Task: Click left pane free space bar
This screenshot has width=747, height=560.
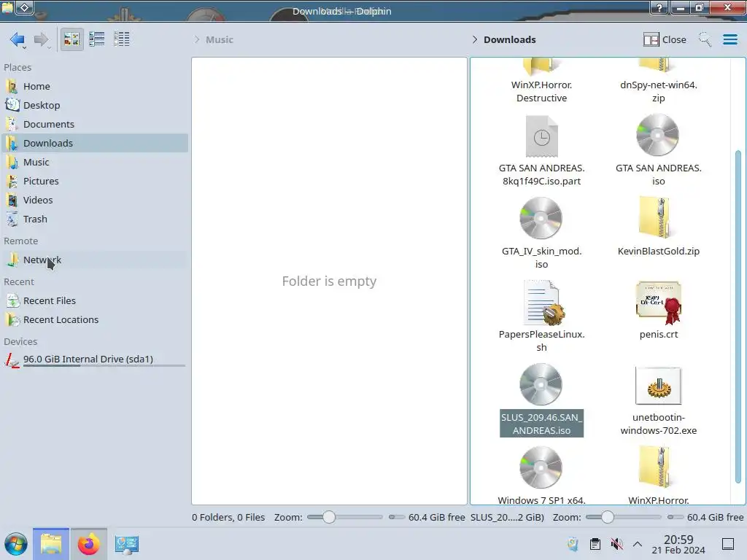Action: pyautogui.click(x=396, y=517)
